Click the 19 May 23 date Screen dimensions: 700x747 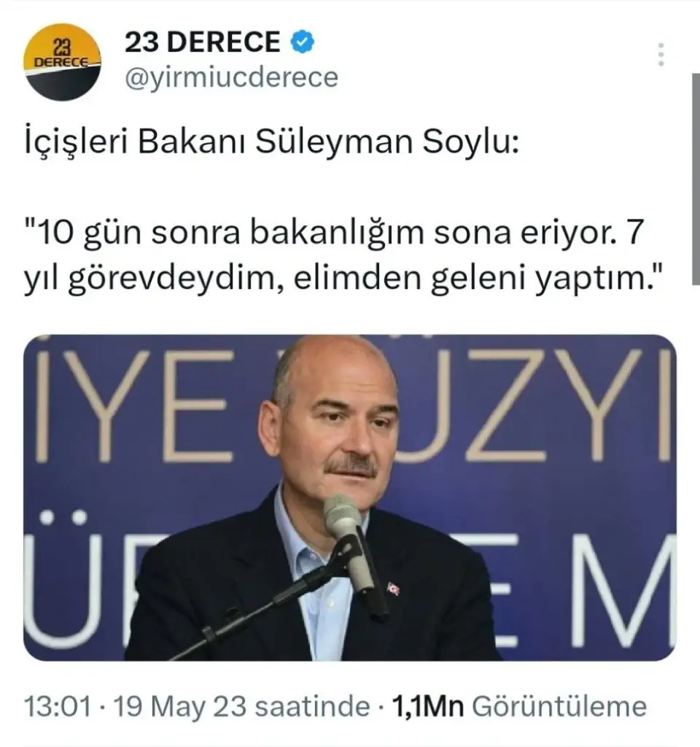pos(180,706)
